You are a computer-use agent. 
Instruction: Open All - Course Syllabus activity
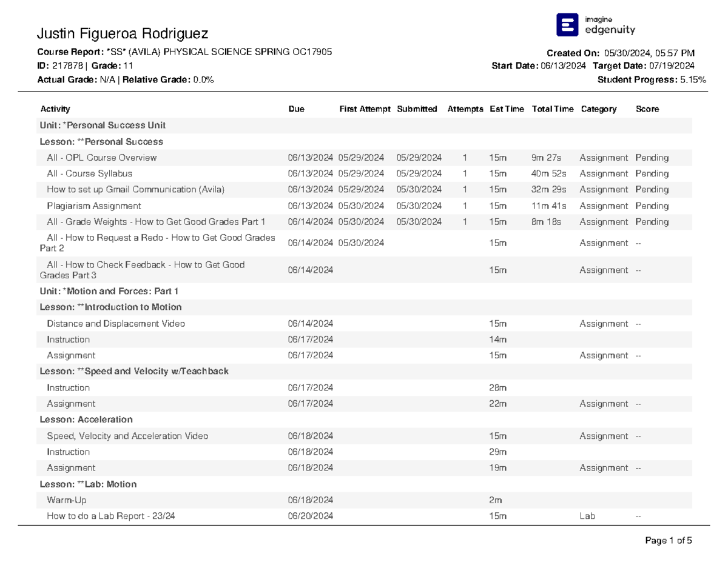tap(89, 173)
